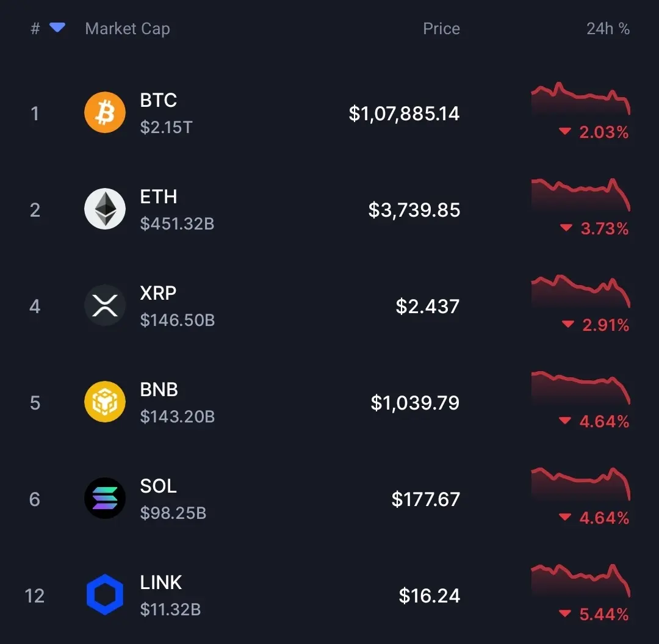Tap the BNB price $1,039.79

(x=415, y=403)
